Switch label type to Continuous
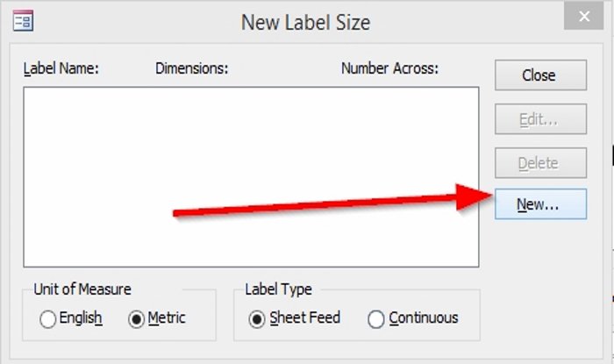The image size is (614, 364). point(376,318)
